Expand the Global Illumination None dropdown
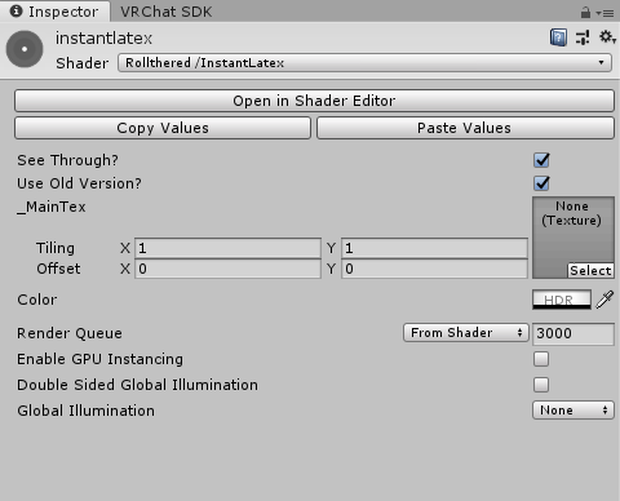This screenshot has height=501, width=620. point(573,410)
